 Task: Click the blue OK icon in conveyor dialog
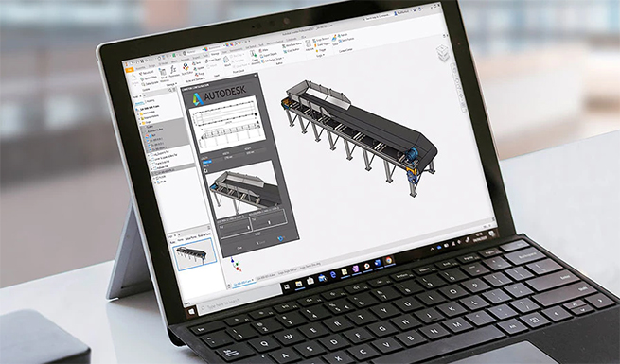point(281,238)
